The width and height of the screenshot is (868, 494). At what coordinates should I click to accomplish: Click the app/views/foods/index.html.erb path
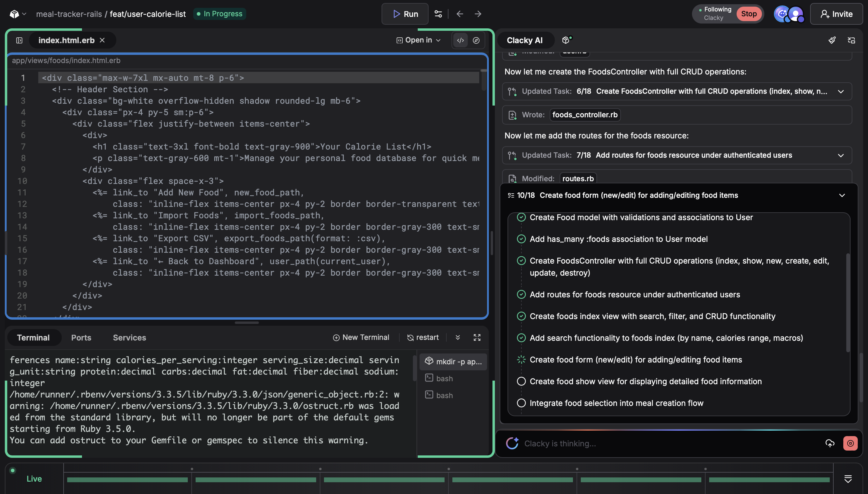click(66, 60)
